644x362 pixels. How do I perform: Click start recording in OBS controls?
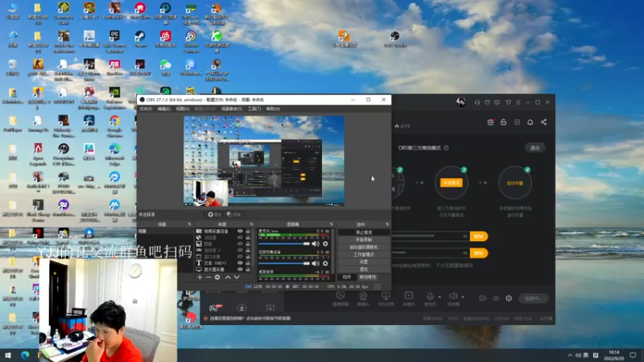coord(364,240)
